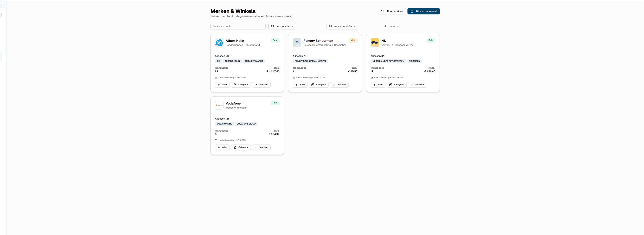This screenshot has height=235, width=644.
Task: Select the NS REIZEN alias chip
Action: (414, 61)
